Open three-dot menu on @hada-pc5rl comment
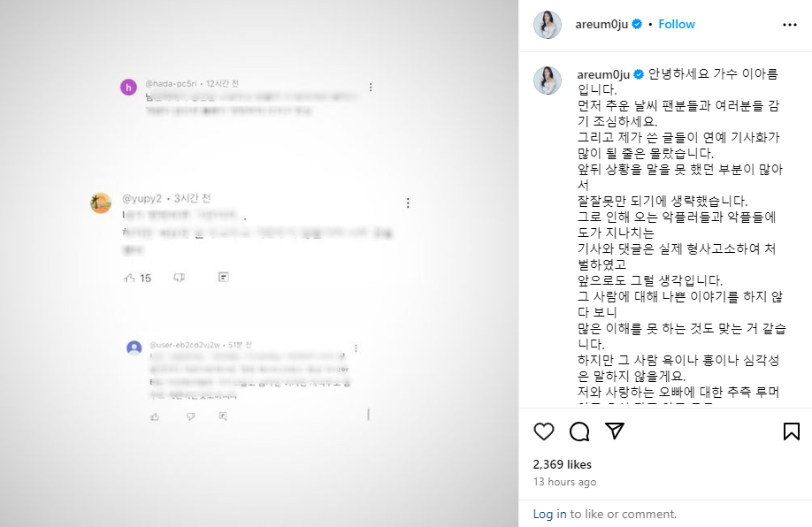The width and height of the screenshot is (812, 527). tap(371, 88)
